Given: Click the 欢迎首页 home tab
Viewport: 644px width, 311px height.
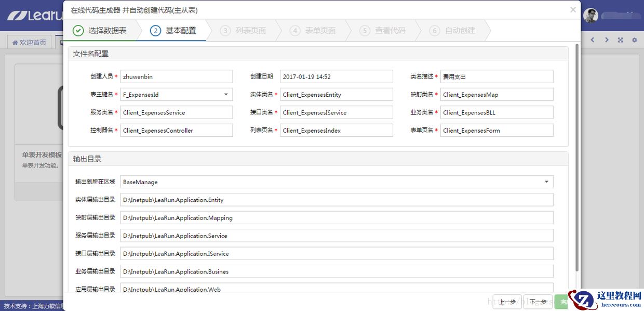Looking at the screenshot, I should click(30, 43).
